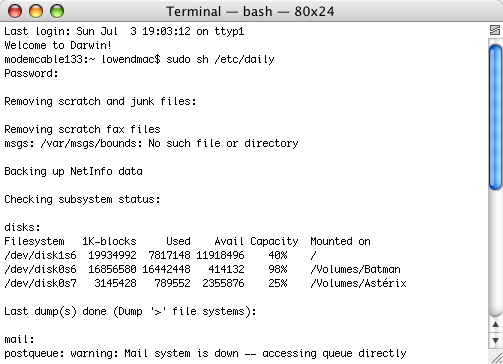Screen dimensions: 503x364
Task: Click the '789552' used value
Action: tap(172, 283)
